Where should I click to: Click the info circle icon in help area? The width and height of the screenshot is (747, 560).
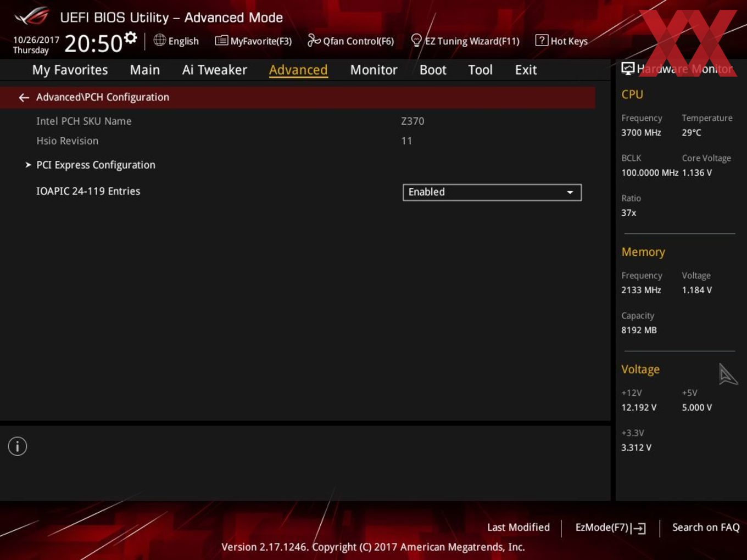click(x=18, y=446)
